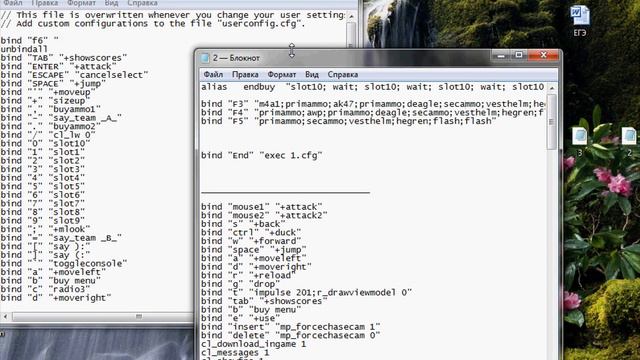640x360 pixels.
Task: Click the line bind "ctrl" "+duck"
Action: (251, 233)
